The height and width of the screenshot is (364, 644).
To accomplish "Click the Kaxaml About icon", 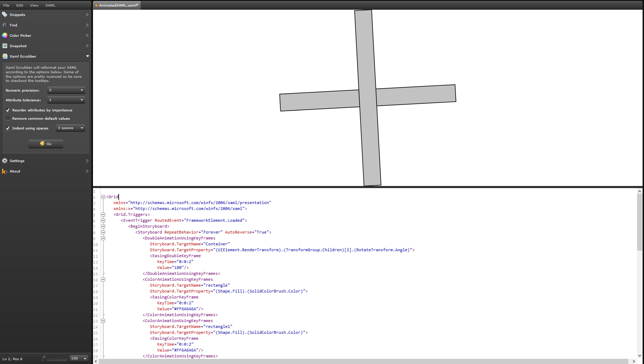I will pyautogui.click(x=5, y=171).
